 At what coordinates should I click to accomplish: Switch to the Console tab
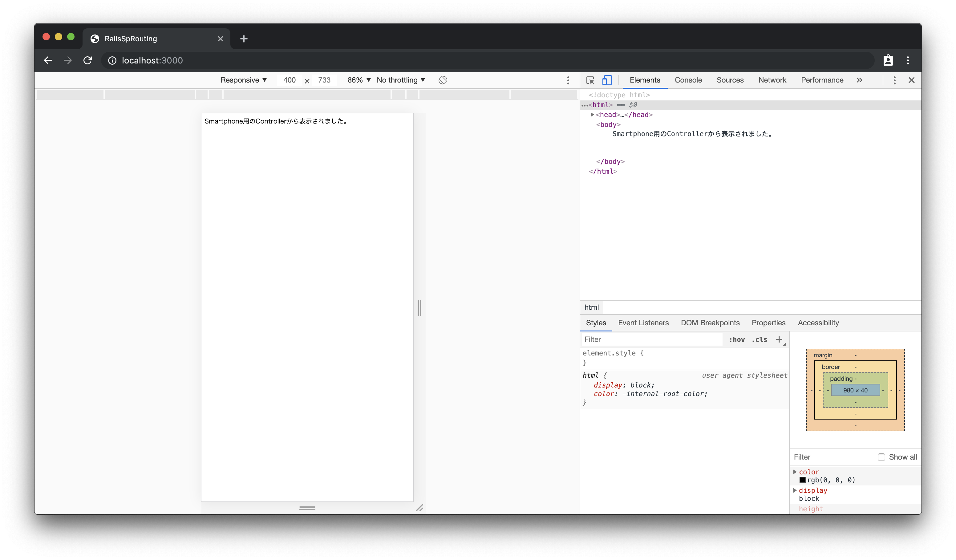pyautogui.click(x=688, y=80)
